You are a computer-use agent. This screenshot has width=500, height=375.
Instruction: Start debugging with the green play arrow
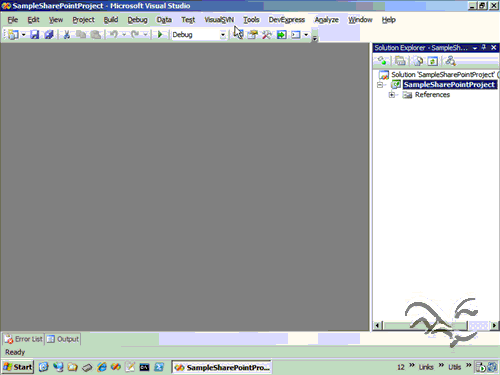click(160, 34)
